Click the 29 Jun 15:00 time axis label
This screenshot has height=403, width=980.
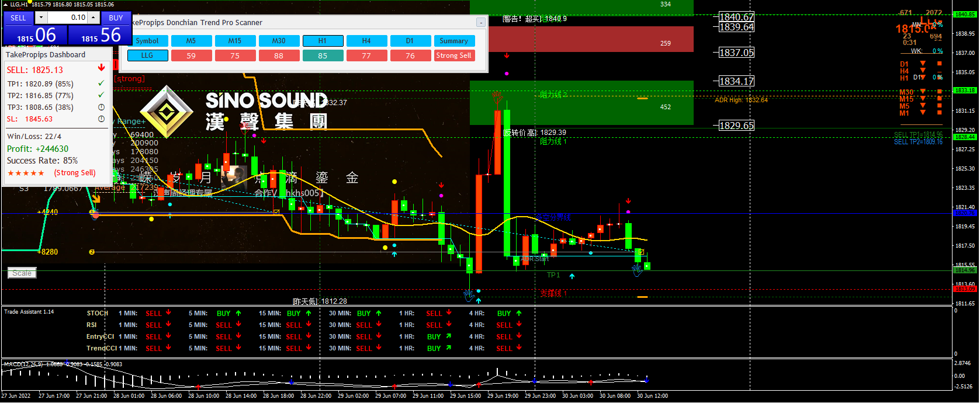pyautogui.click(x=465, y=396)
